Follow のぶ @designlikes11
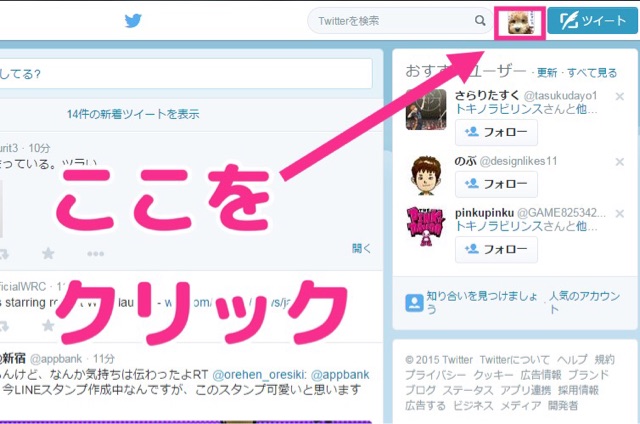640x424 pixels. click(x=496, y=184)
